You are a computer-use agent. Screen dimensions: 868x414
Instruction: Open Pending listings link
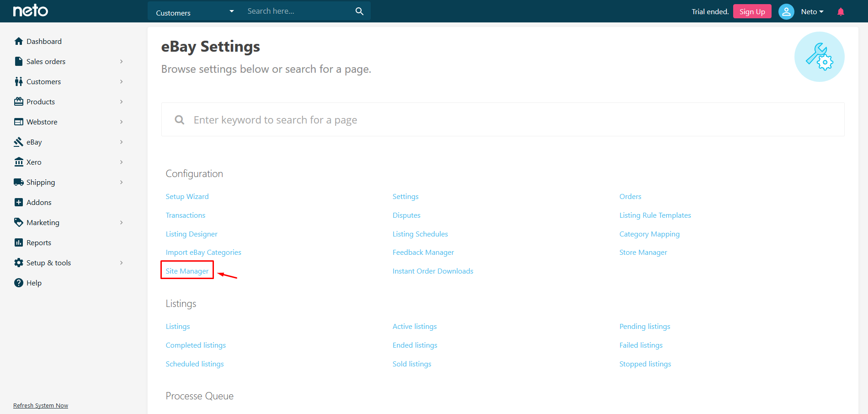pos(644,326)
